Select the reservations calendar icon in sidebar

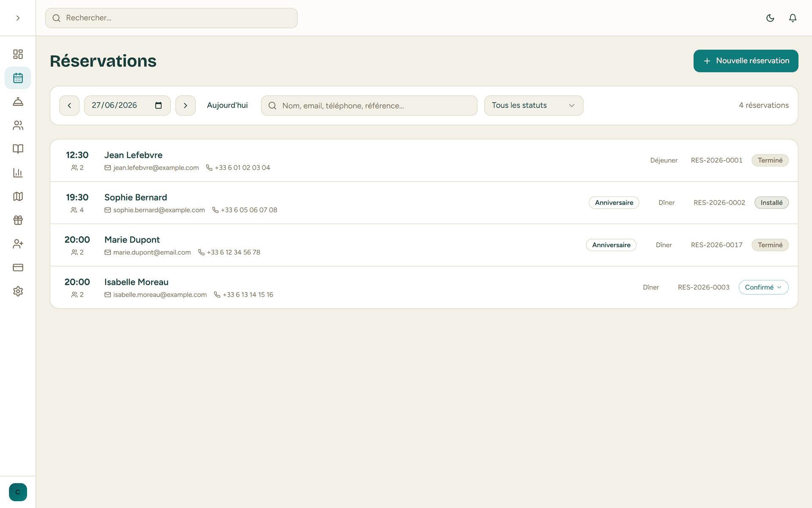18,78
